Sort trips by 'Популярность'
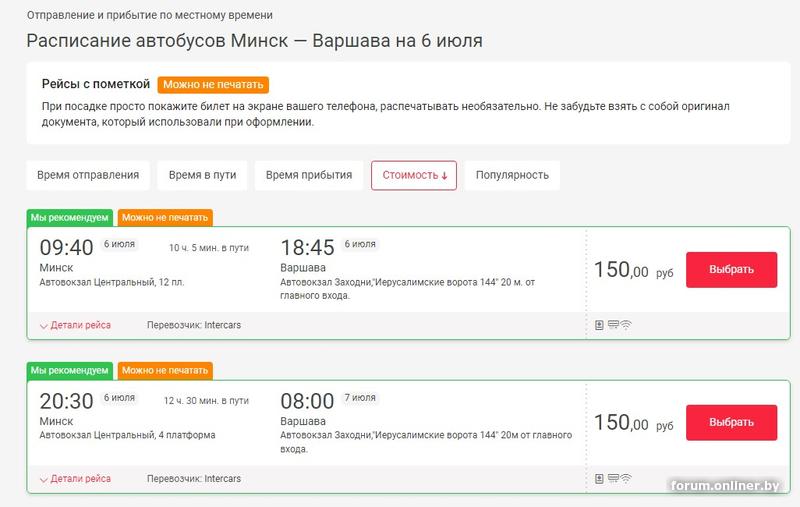This screenshot has width=800, height=507. point(512,175)
